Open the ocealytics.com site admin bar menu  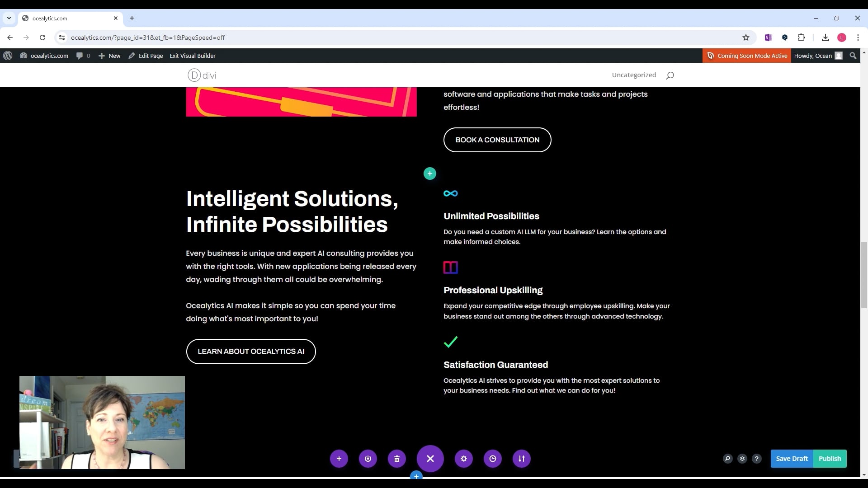tap(44, 56)
